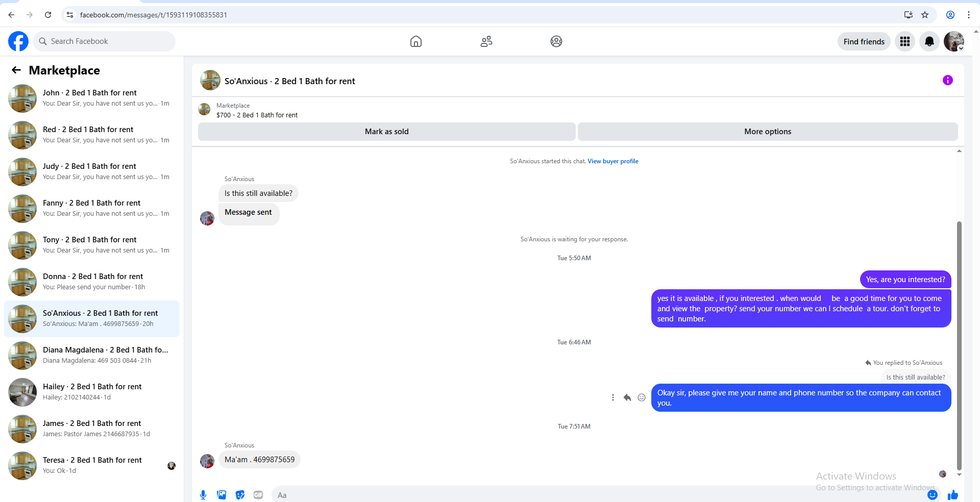Click 'Message sent' bubble
980x502 pixels.
point(249,213)
